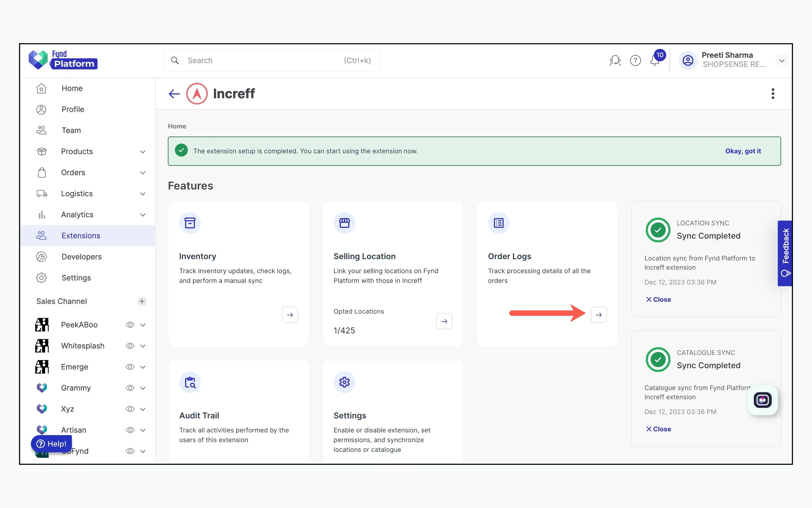This screenshot has height=508, width=812.
Task: Click the search magnifier icon
Action: (x=174, y=60)
